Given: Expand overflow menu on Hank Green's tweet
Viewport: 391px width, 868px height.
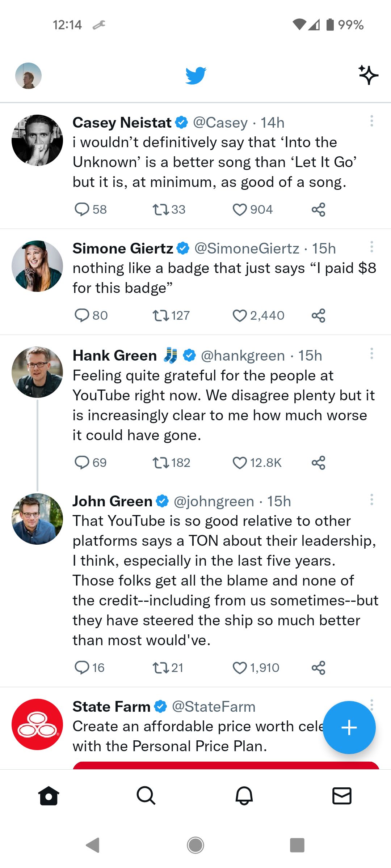Looking at the screenshot, I should click(x=371, y=353).
